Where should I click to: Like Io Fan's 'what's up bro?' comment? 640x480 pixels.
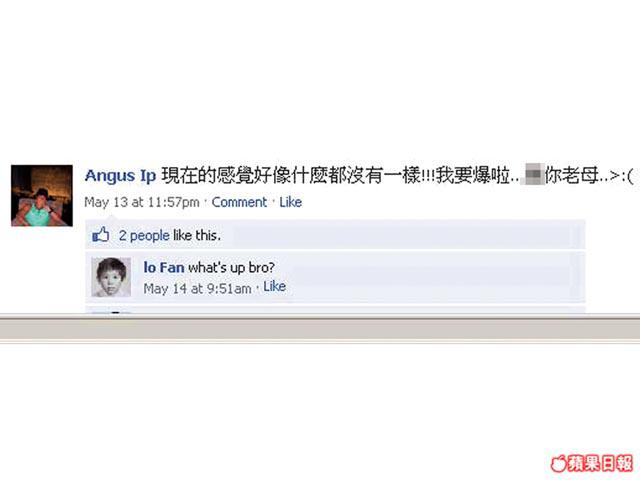pyautogui.click(x=275, y=287)
